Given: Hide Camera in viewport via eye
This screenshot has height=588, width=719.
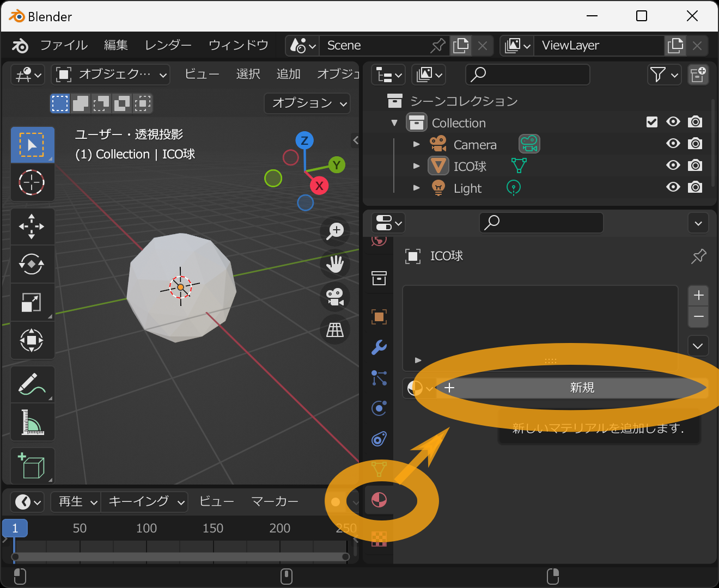Looking at the screenshot, I should 673,144.
